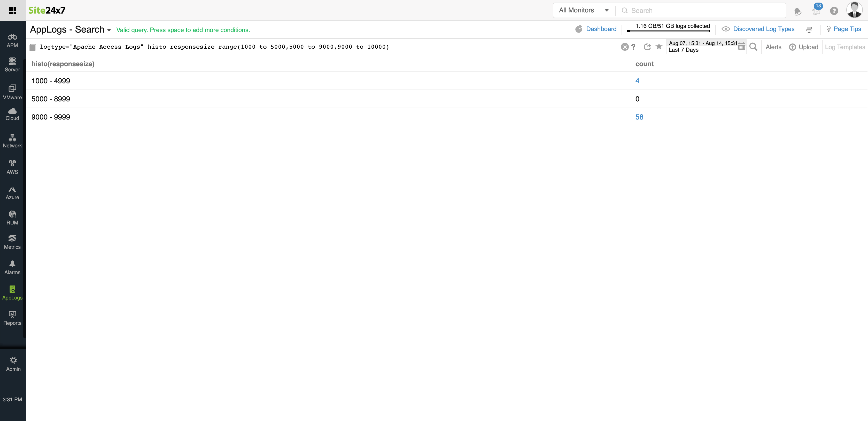Clear the query with the X icon
This screenshot has height=421, width=868.
pos(624,47)
